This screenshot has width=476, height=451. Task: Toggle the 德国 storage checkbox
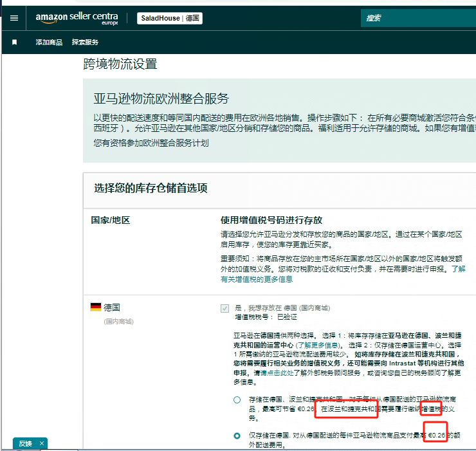(x=224, y=309)
